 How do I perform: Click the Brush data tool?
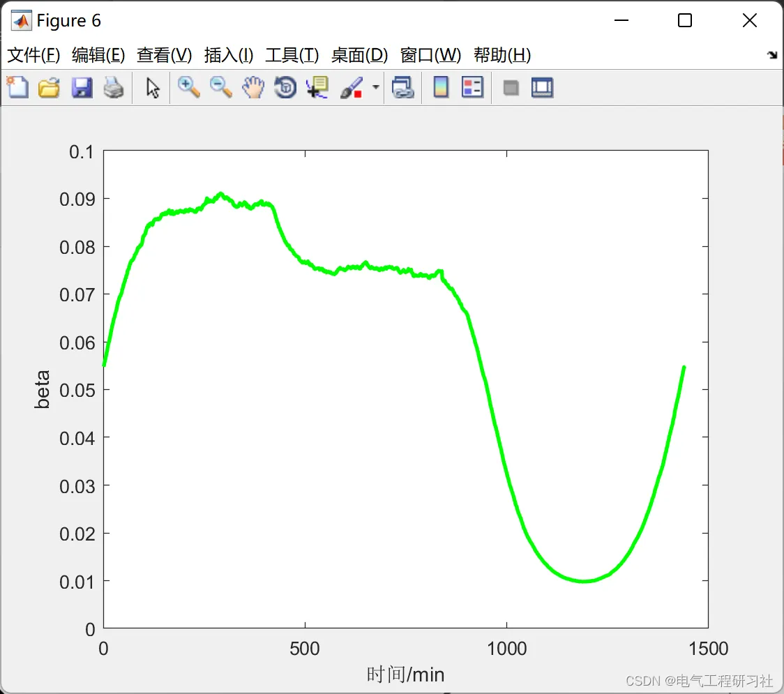tap(352, 87)
